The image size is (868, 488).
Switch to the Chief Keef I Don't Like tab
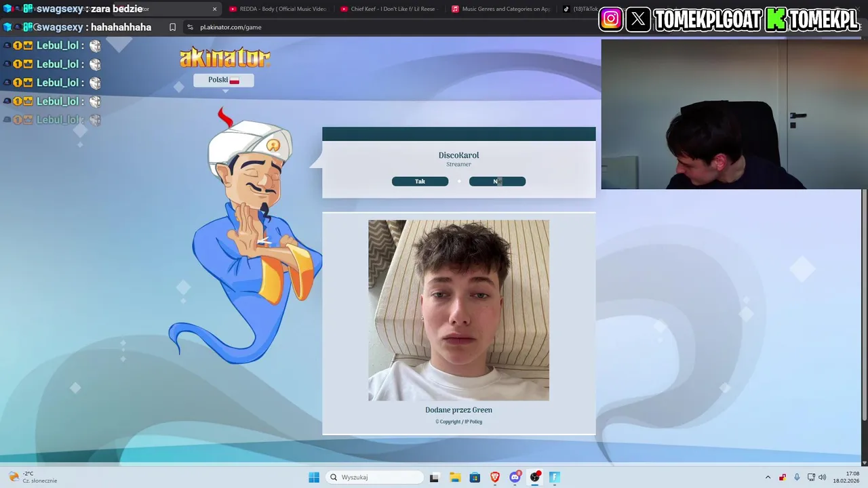388,9
